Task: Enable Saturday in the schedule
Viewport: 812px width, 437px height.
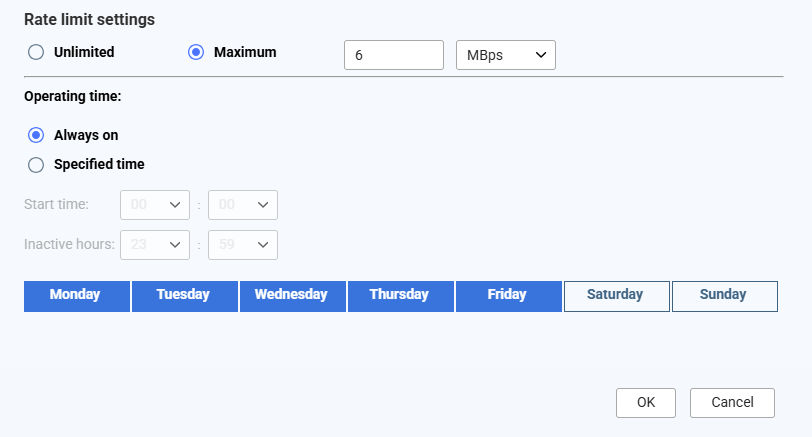Action: point(616,295)
